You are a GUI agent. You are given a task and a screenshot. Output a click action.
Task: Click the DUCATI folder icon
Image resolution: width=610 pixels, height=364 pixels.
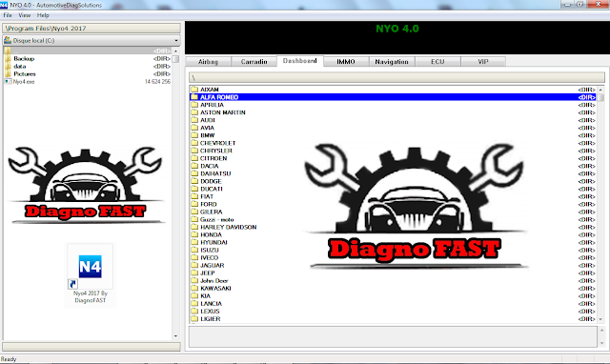coord(194,189)
